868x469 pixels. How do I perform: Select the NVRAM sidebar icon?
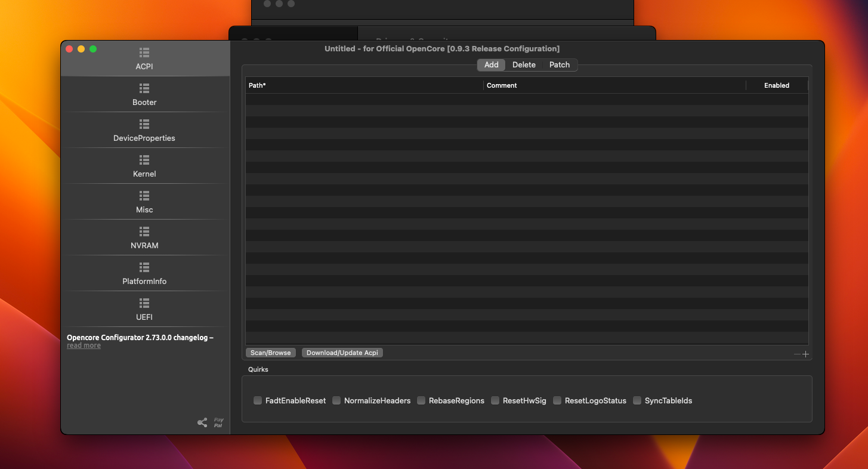point(144,232)
